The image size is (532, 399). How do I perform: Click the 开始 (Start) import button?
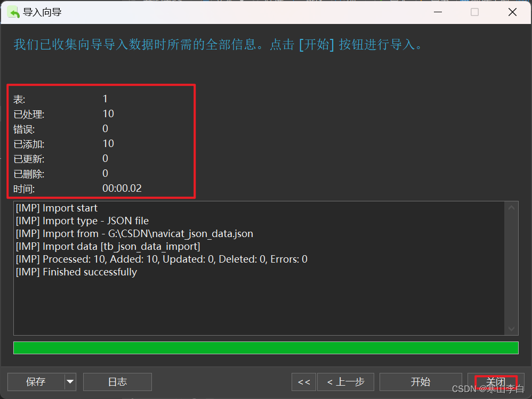(421, 382)
